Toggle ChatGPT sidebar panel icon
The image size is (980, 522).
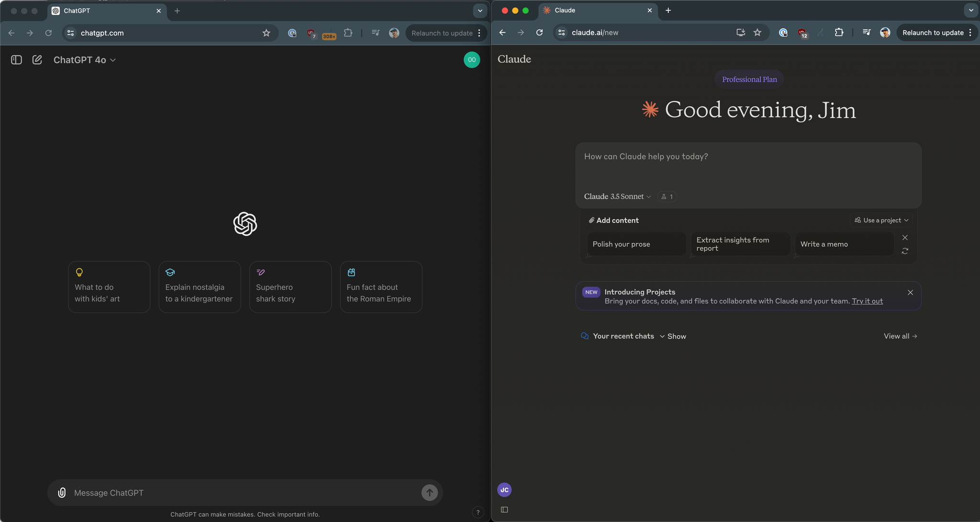click(16, 60)
